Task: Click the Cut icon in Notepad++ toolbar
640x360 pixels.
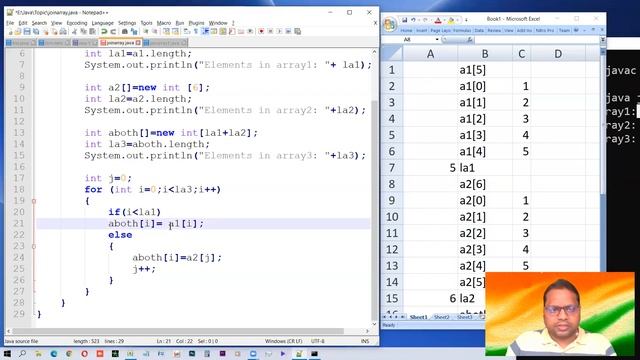Action: click(x=75, y=31)
